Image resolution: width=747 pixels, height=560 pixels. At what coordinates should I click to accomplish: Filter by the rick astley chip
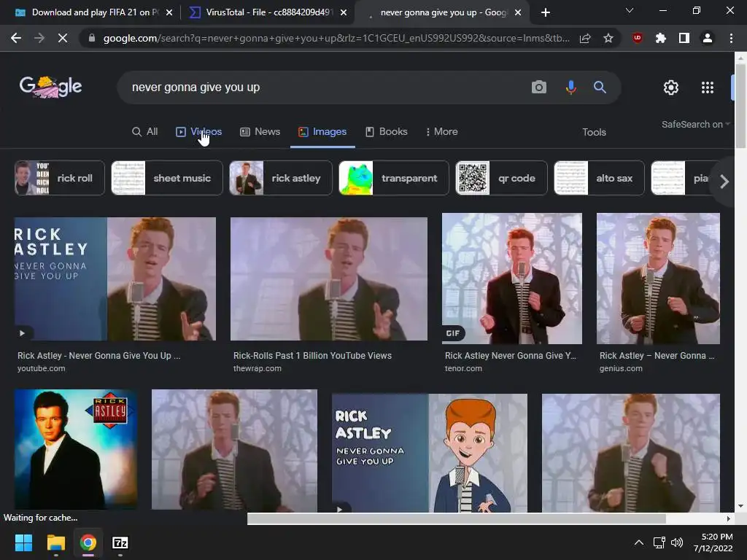pos(281,178)
